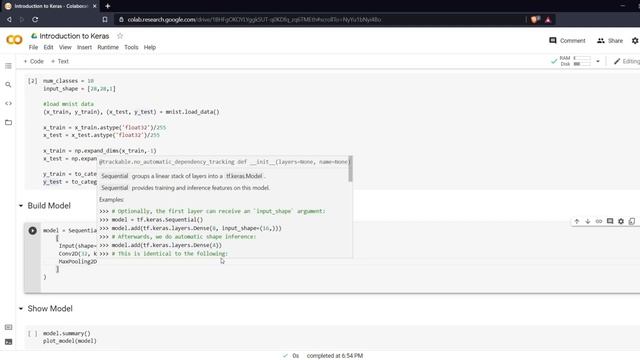Click the Comment button label

click(x=573, y=41)
